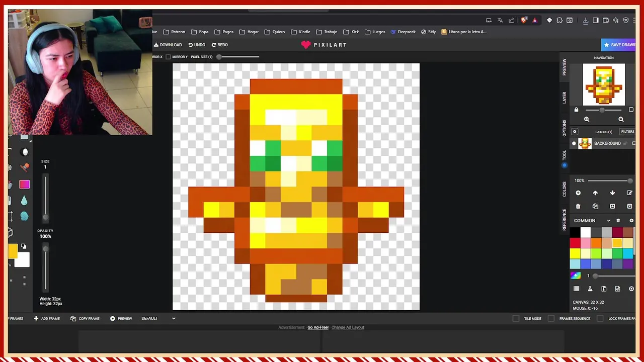The width and height of the screenshot is (644, 362).
Task: Pick the red palette swatch
Action: pyautogui.click(x=575, y=243)
